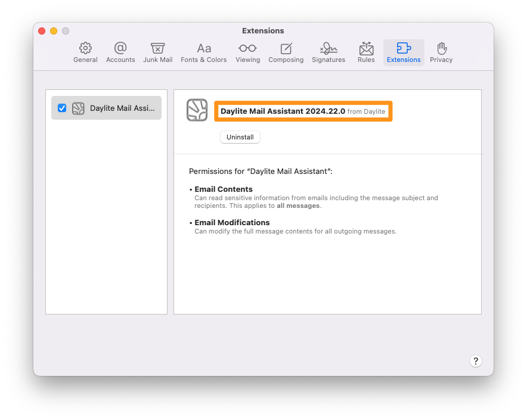
Task: Open the Privacy hand icon
Action: tap(441, 48)
